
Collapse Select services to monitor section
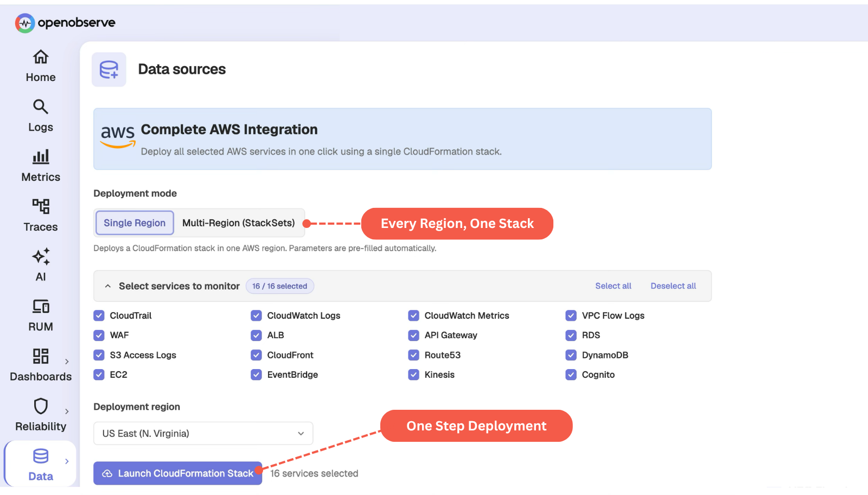(108, 286)
